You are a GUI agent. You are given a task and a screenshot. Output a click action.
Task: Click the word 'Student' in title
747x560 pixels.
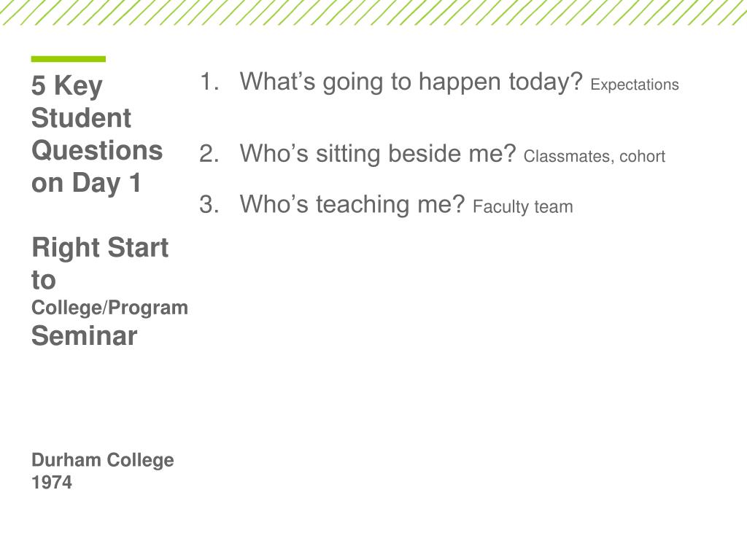click(x=81, y=118)
